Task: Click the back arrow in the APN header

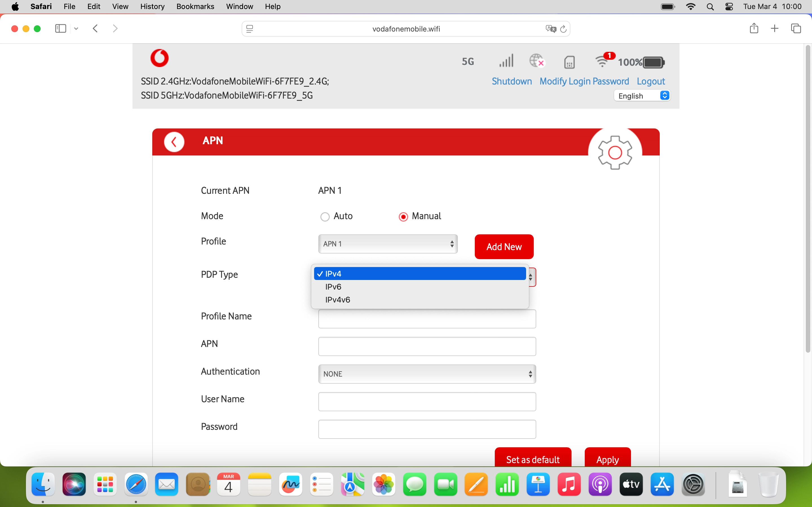Action: tap(174, 141)
